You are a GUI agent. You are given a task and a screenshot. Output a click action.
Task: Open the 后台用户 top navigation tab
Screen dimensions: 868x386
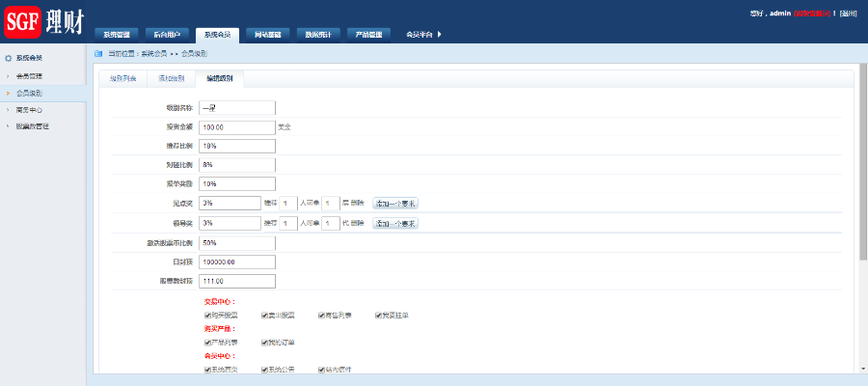(167, 35)
